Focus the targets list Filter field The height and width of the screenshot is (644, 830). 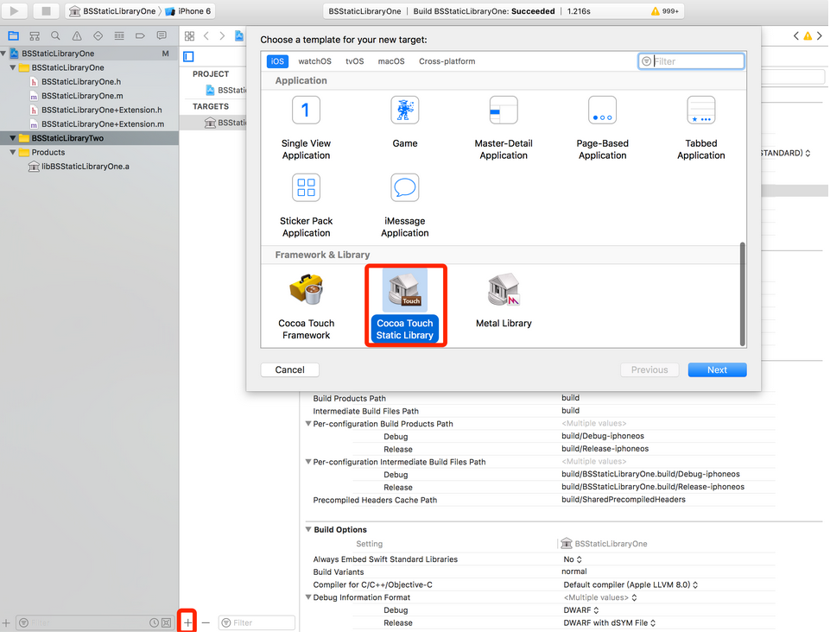click(x=257, y=622)
